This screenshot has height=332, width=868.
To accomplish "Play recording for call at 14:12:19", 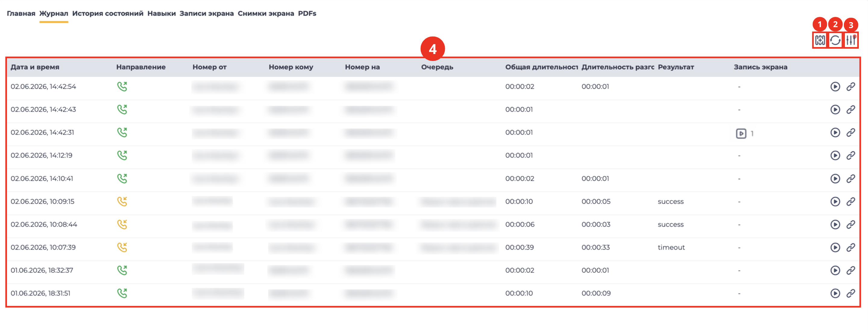I will (835, 155).
